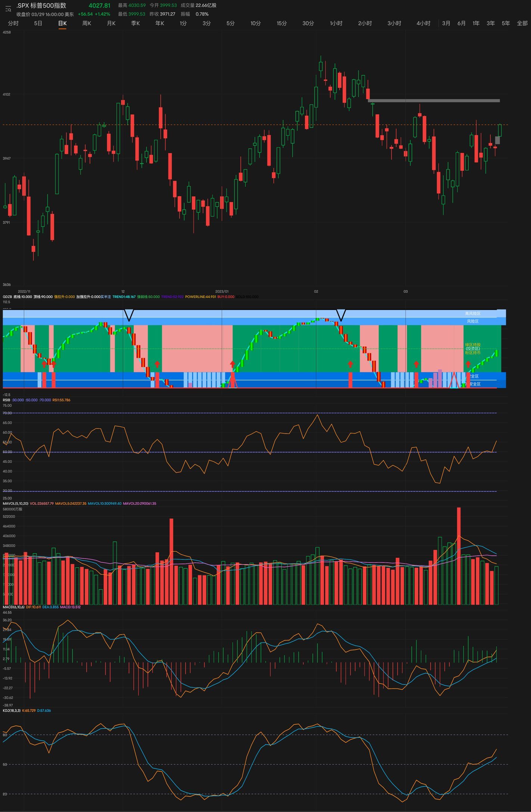Show 全部 full history range
Viewport: 531px width, 812px height.
(x=522, y=23)
